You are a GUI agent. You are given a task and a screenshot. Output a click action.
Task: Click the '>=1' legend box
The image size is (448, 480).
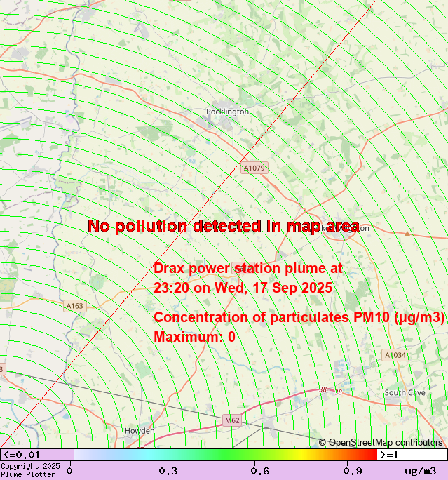tap(412, 455)
